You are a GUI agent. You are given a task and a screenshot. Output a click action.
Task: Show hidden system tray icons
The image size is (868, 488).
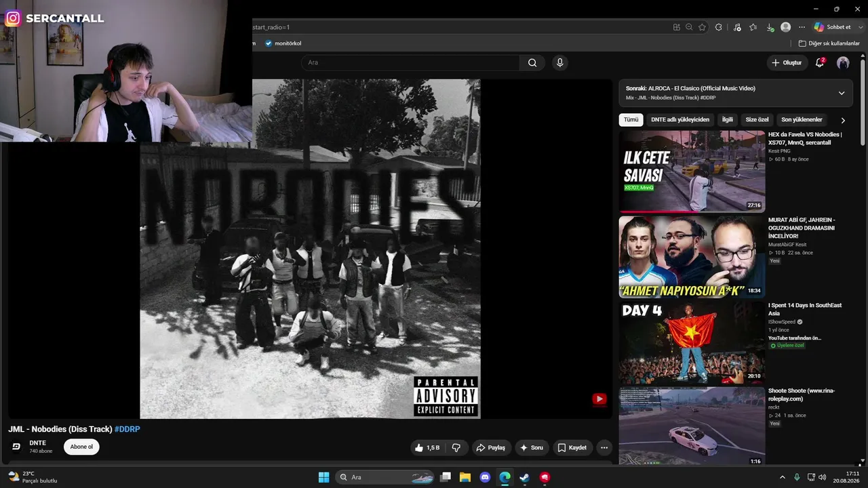(782, 477)
